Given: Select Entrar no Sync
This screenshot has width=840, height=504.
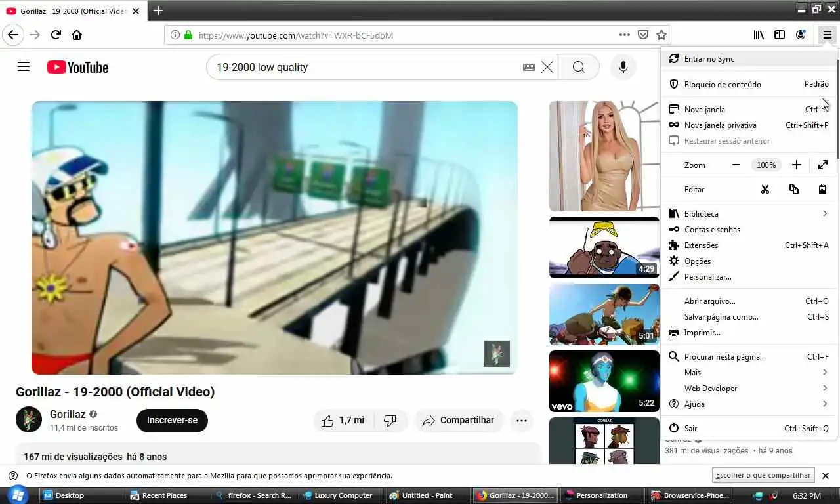Looking at the screenshot, I should (x=749, y=58).
